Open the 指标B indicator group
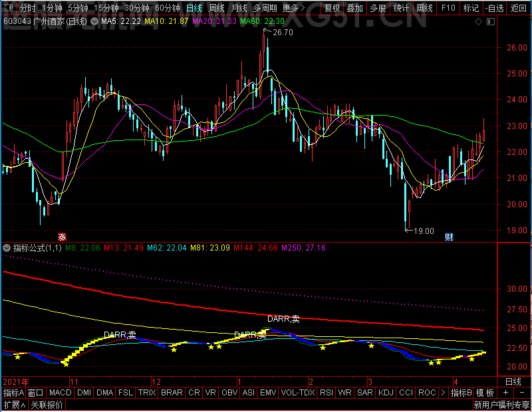532x412 pixels. pyautogui.click(x=461, y=393)
